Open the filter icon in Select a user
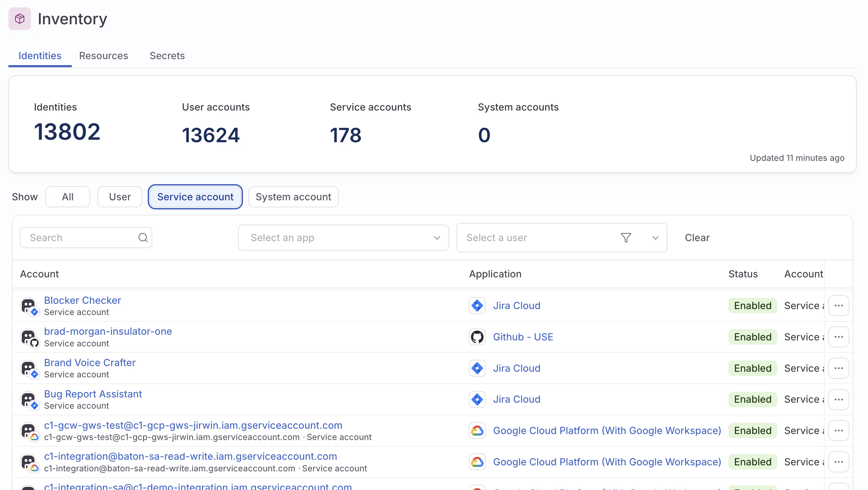The height and width of the screenshot is (490, 868). tap(626, 238)
